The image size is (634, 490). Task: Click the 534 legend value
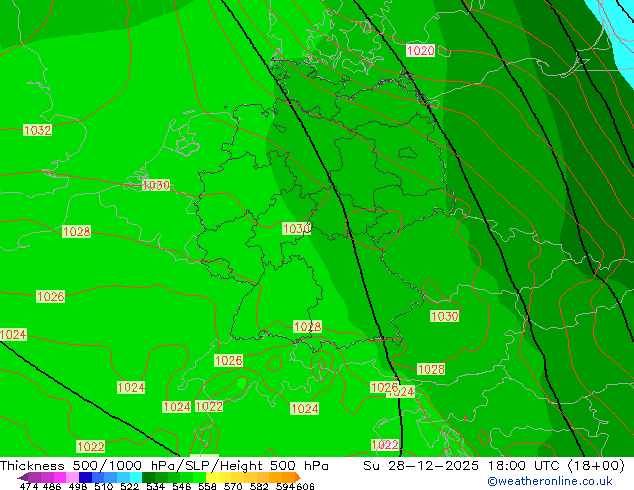click(155, 486)
